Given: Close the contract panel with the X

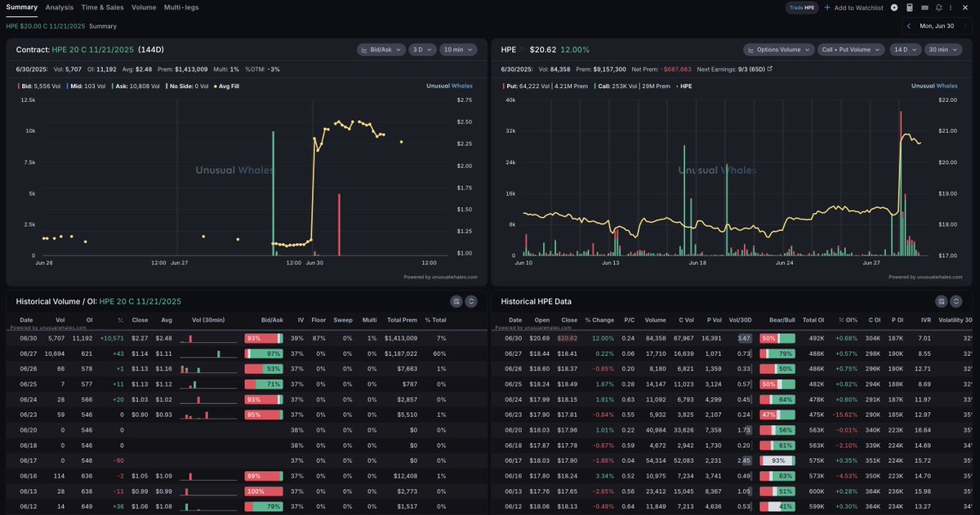Looking at the screenshot, I should pos(967,7).
